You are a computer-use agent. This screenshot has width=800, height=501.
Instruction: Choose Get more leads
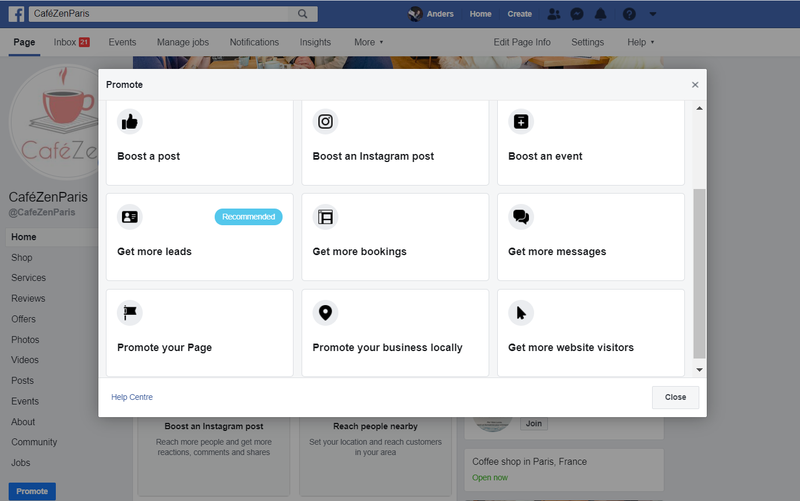(x=199, y=237)
